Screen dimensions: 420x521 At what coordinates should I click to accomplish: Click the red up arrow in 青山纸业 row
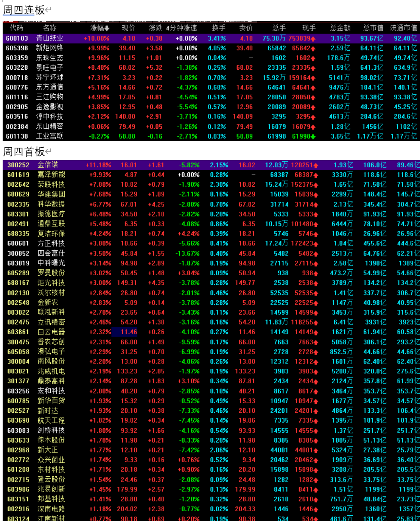[313, 39]
